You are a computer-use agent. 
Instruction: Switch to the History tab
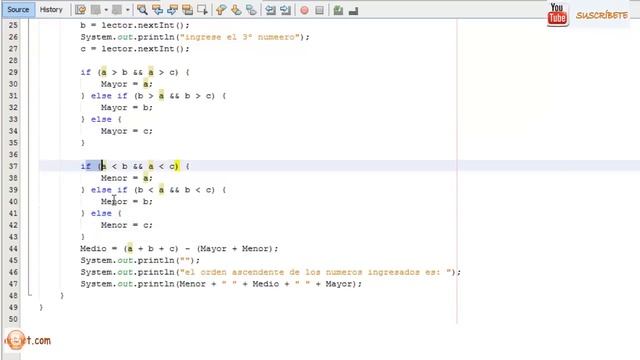tap(51, 9)
